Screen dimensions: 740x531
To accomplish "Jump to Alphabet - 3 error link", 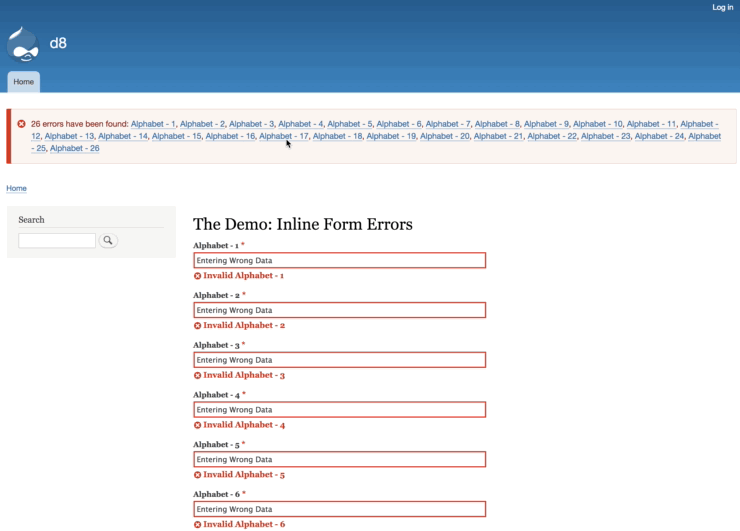I will pos(252,124).
